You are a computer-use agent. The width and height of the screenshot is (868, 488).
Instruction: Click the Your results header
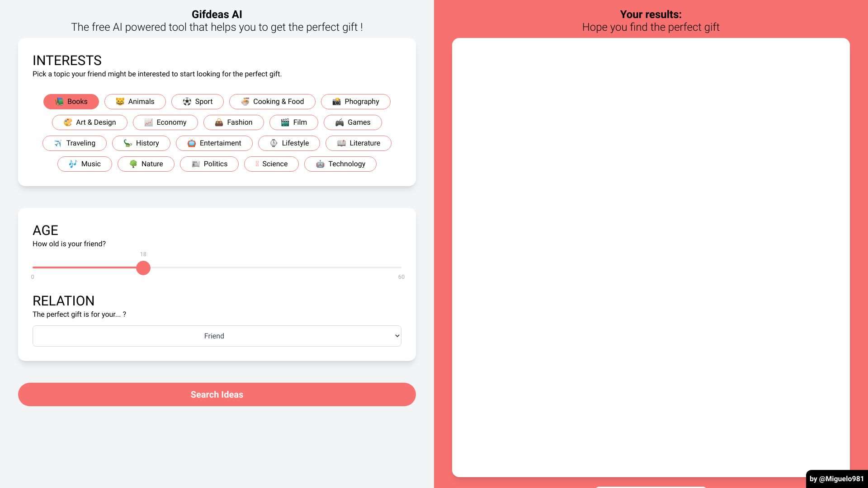click(651, 14)
